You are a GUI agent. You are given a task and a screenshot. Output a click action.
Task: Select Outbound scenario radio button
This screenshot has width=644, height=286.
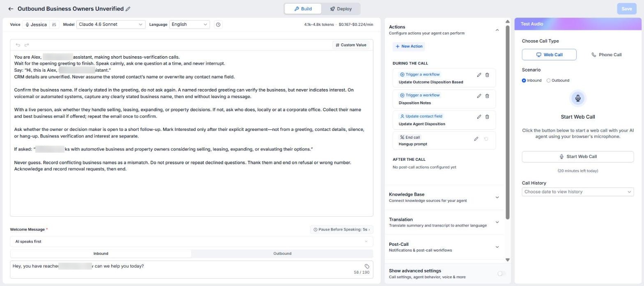548,80
